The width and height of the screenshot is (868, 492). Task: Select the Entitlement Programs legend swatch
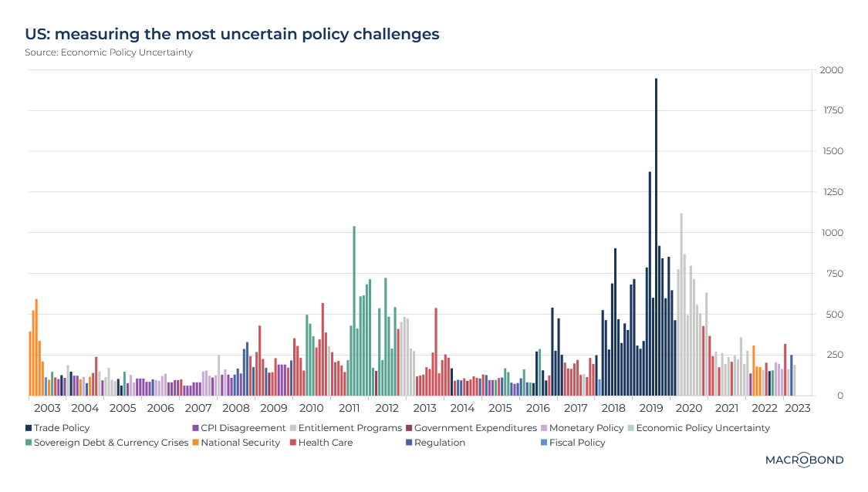[x=292, y=428]
